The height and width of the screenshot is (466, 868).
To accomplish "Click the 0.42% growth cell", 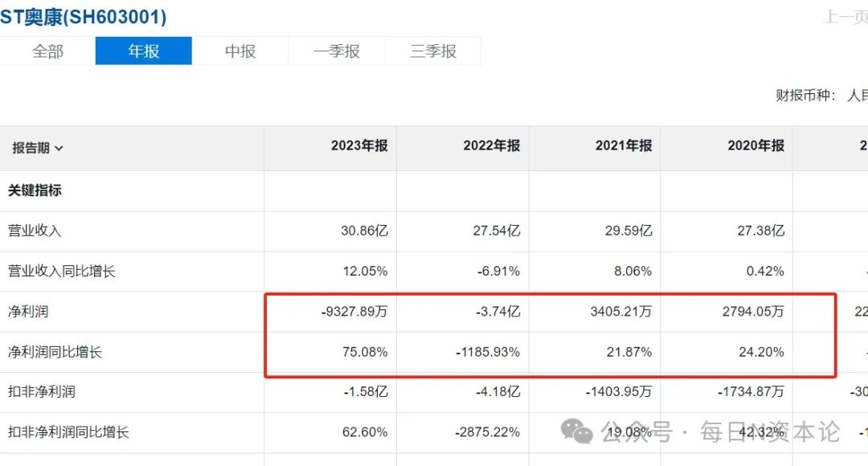I will 765,272.
